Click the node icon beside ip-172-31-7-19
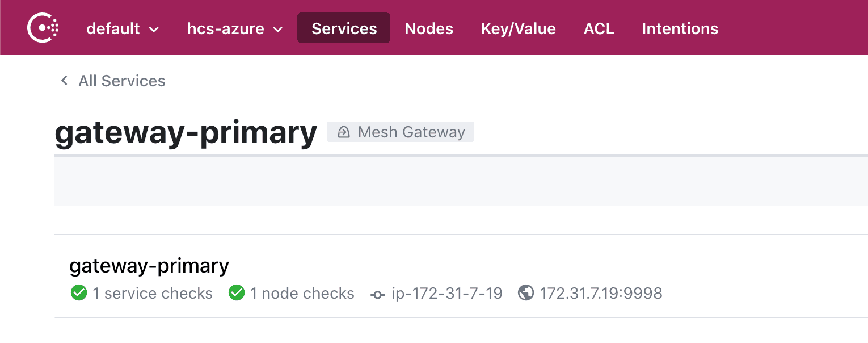868x343 pixels. click(377, 294)
